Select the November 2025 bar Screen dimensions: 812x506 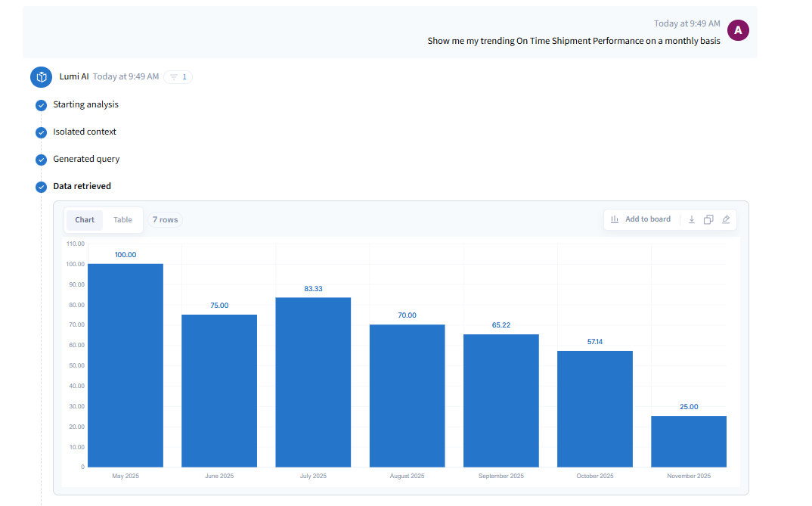[x=688, y=442]
